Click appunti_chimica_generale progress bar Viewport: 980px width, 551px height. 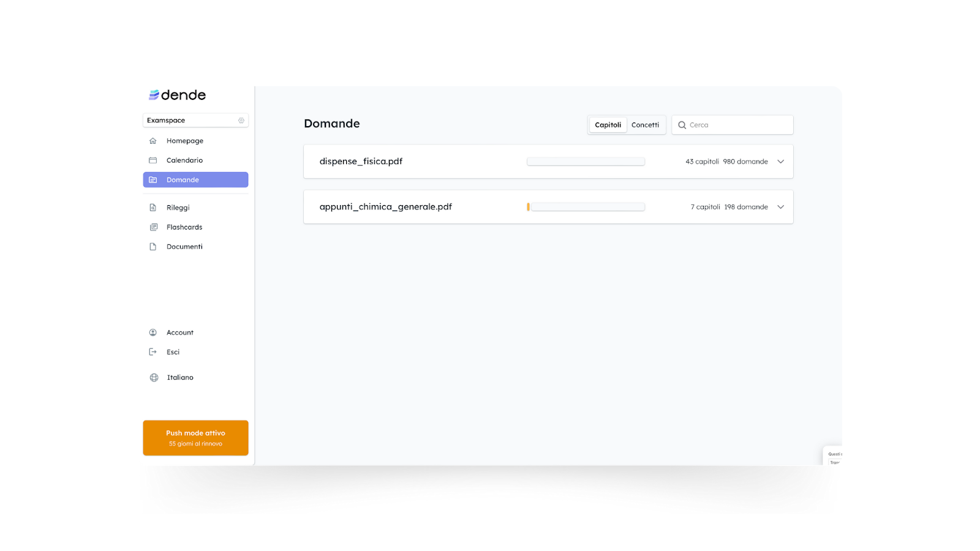click(x=586, y=207)
